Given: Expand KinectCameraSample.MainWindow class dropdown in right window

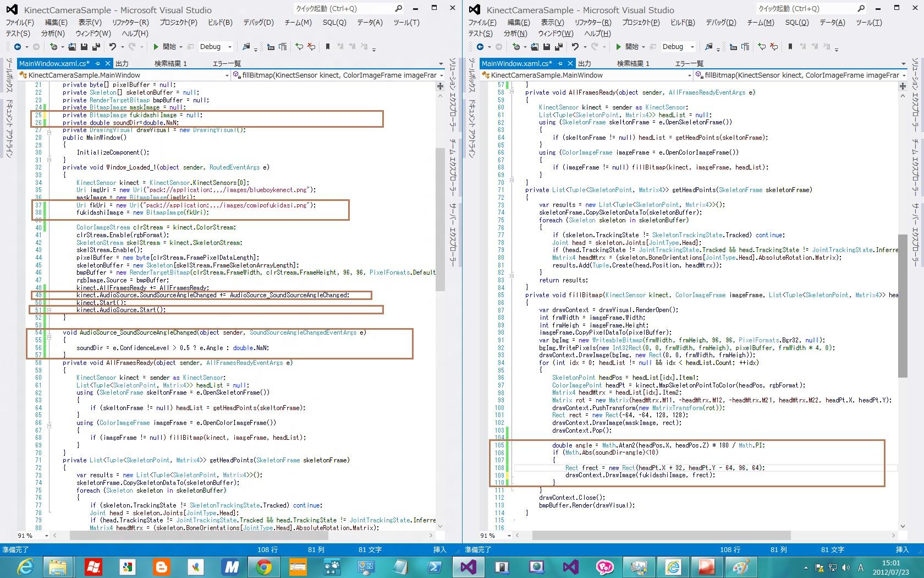Looking at the screenshot, I should coord(689,75).
